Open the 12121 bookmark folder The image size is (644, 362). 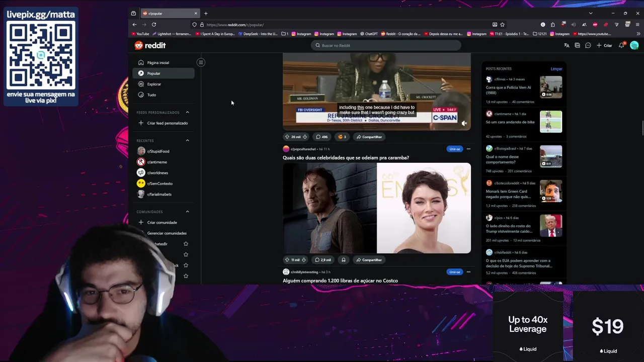[x=539, y=34]
